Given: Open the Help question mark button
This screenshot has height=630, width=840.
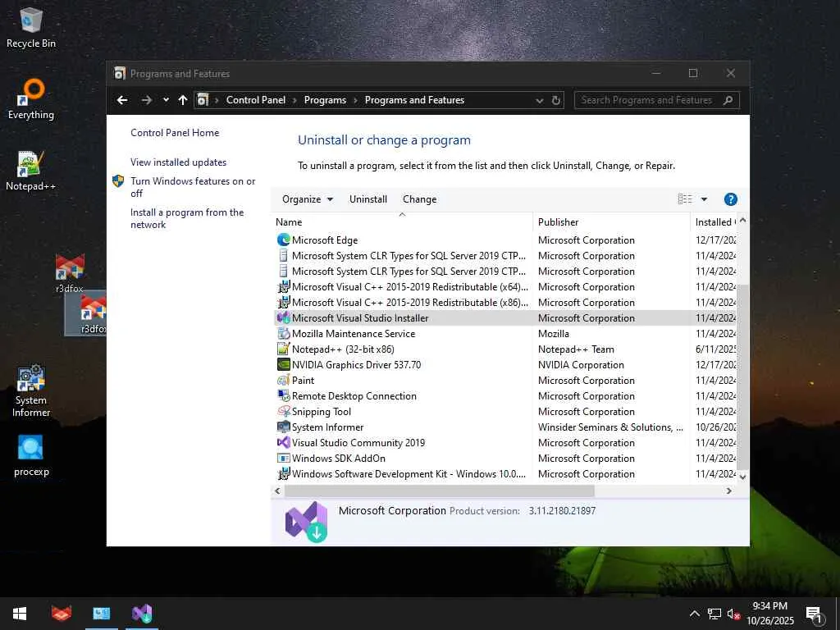Looking at the screenshot, I should click(730, 199).
